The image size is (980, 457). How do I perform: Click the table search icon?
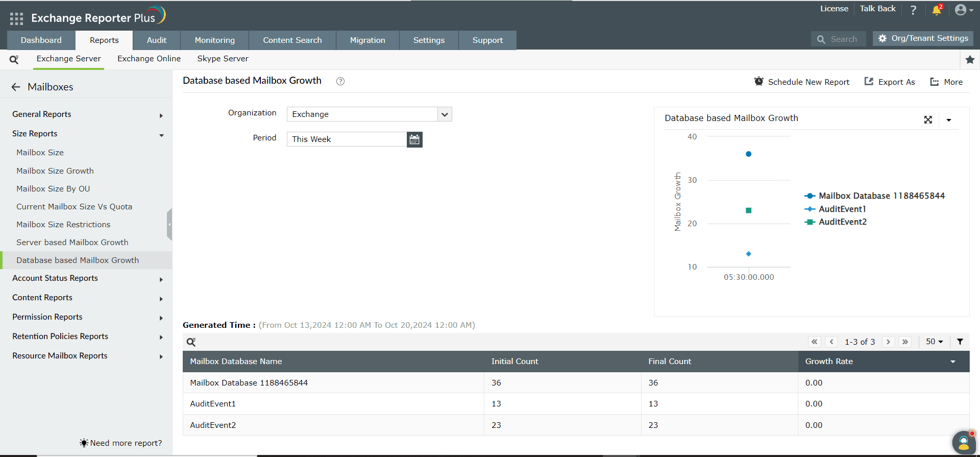click(191, 342)
